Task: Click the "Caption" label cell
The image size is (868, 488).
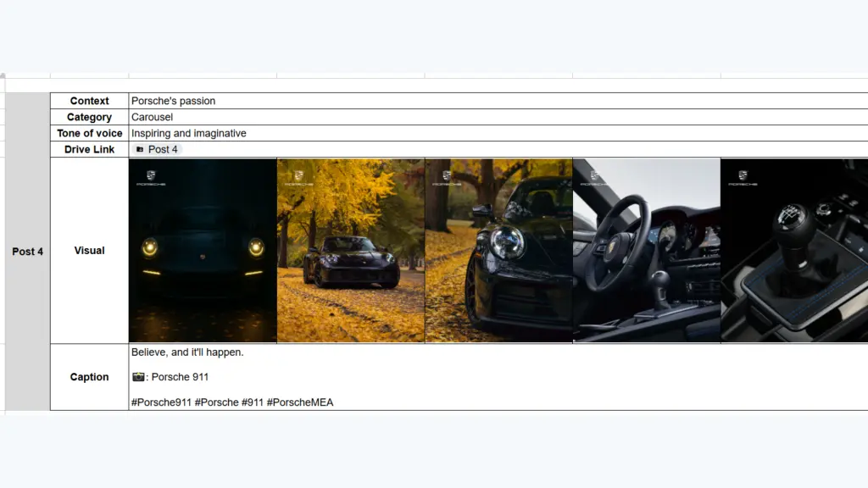Action: 89,377
